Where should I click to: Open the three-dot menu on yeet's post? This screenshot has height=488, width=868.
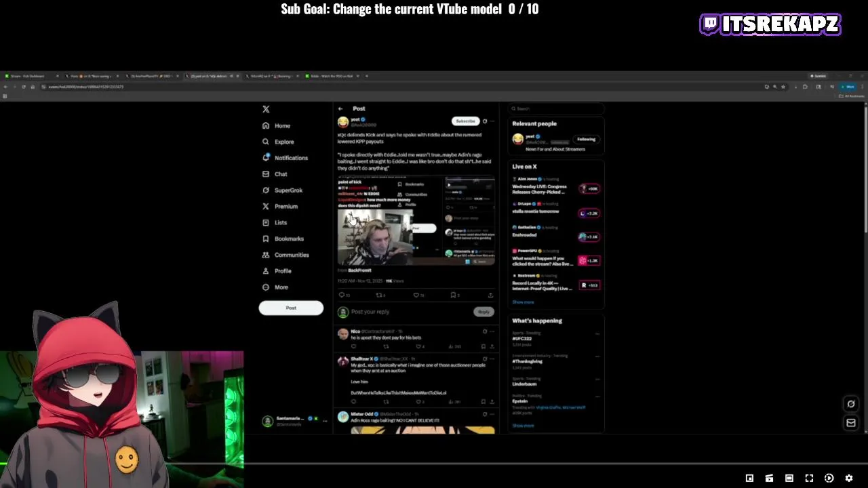tap(492, 121)
